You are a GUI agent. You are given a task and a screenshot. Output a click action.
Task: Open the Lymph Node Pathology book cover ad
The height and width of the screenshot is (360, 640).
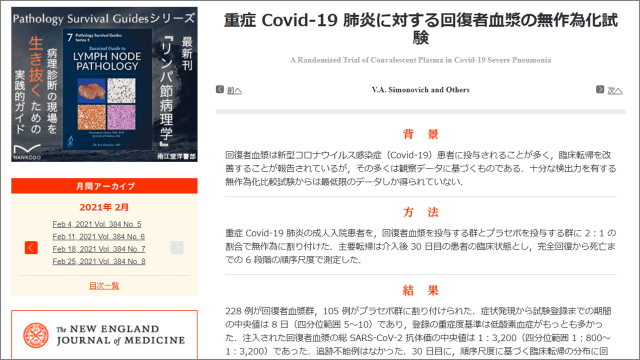(x=107, y=89)
